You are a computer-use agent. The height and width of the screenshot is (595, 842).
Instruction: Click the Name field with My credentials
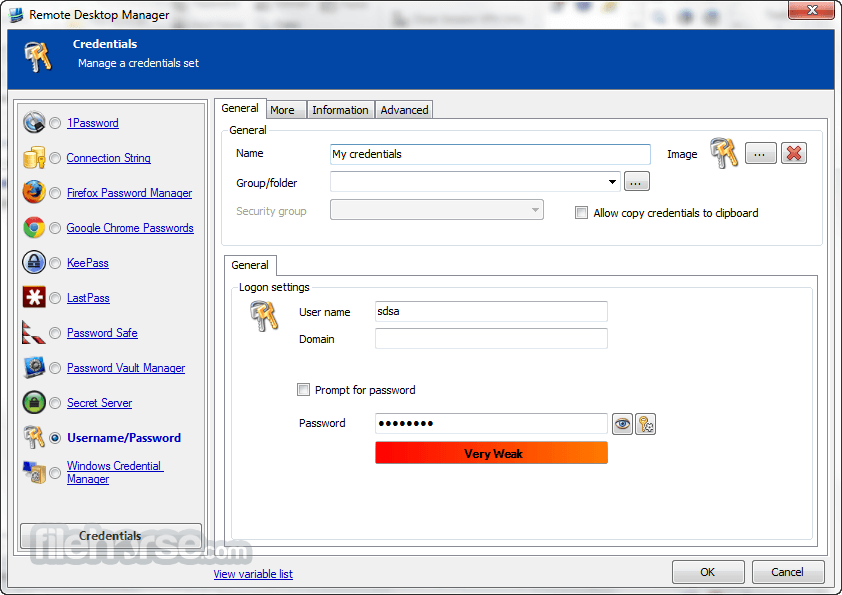click(x=490, y=154)
